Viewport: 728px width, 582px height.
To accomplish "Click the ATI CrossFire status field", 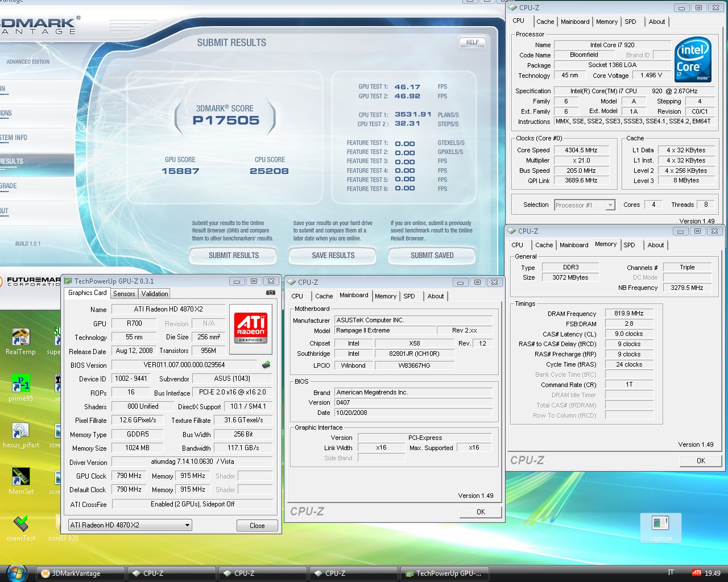I will pos(192,504).
